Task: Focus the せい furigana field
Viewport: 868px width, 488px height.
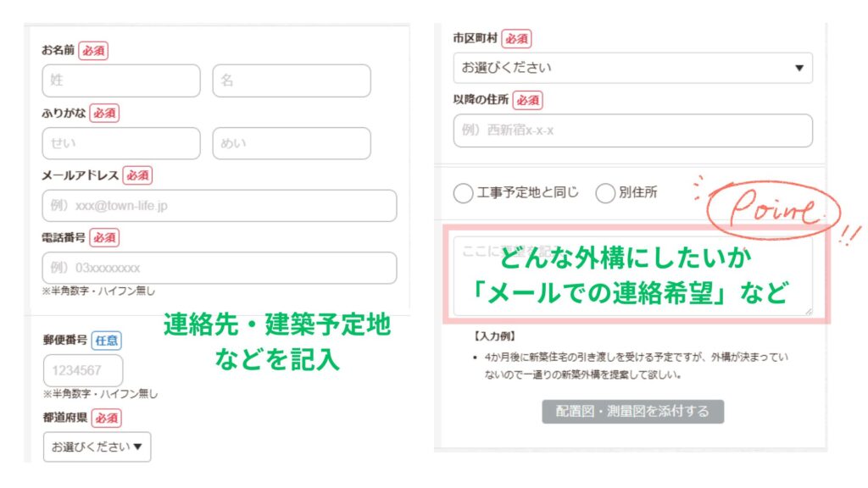Action: coord(121,143)
